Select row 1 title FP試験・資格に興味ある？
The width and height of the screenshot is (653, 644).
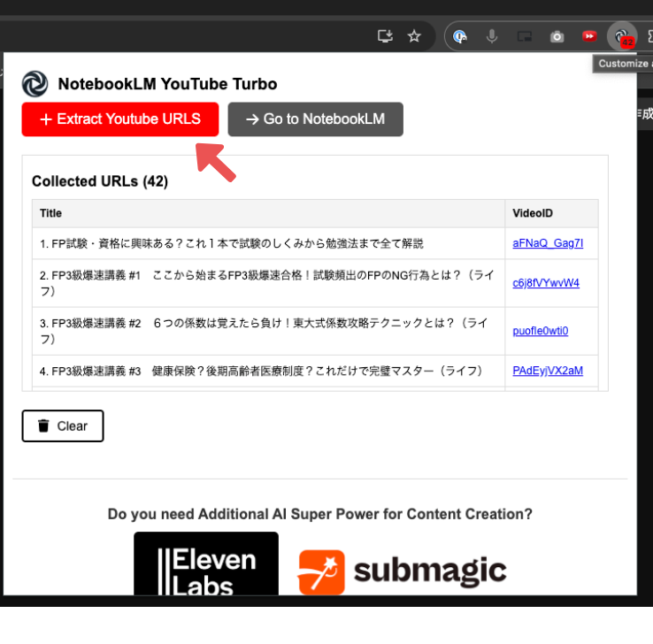pyautogui.click(x=232, y=243)
